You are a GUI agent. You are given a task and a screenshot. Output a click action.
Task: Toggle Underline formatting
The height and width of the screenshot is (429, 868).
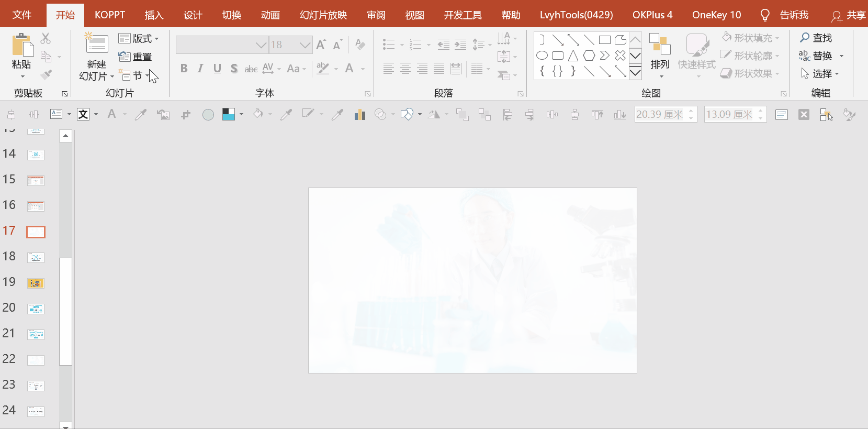tap(217, 69)
